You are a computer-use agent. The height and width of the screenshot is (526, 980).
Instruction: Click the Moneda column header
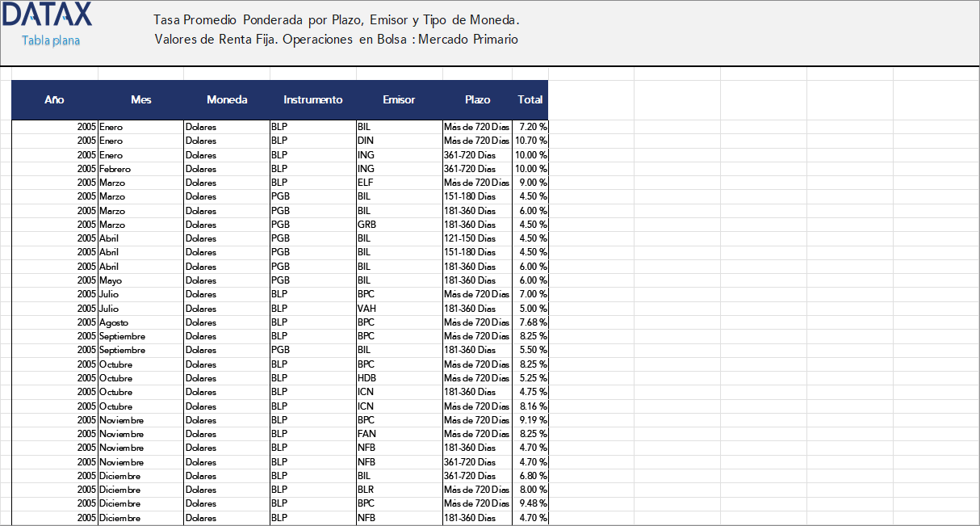click(227, 99)
